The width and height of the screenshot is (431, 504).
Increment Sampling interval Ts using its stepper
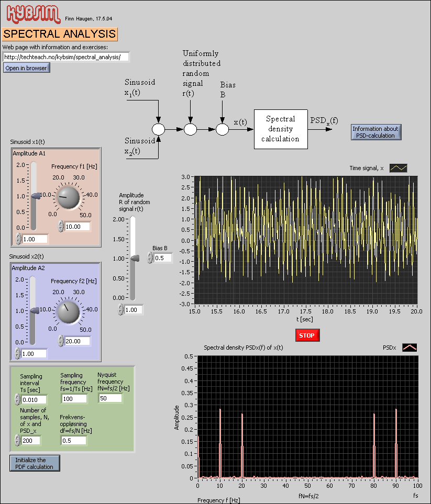16,397
